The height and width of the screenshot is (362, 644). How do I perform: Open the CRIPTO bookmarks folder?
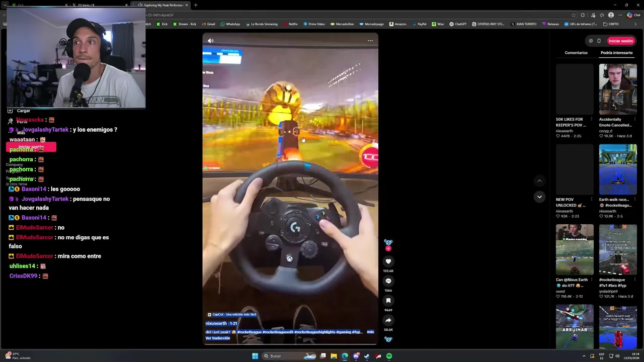(611, 24)
